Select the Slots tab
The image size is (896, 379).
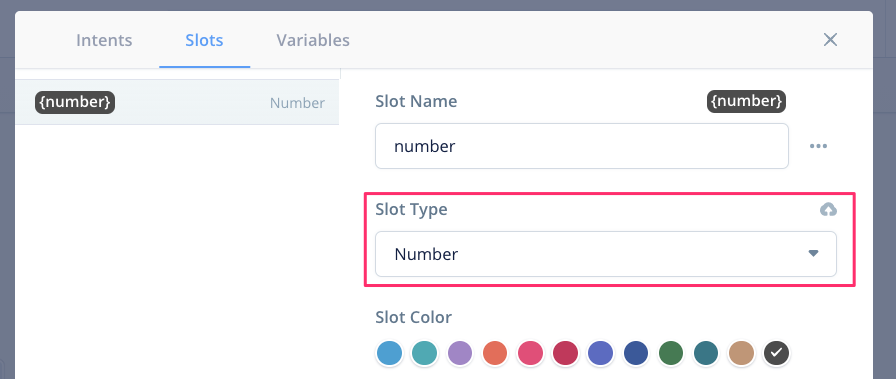204,40
